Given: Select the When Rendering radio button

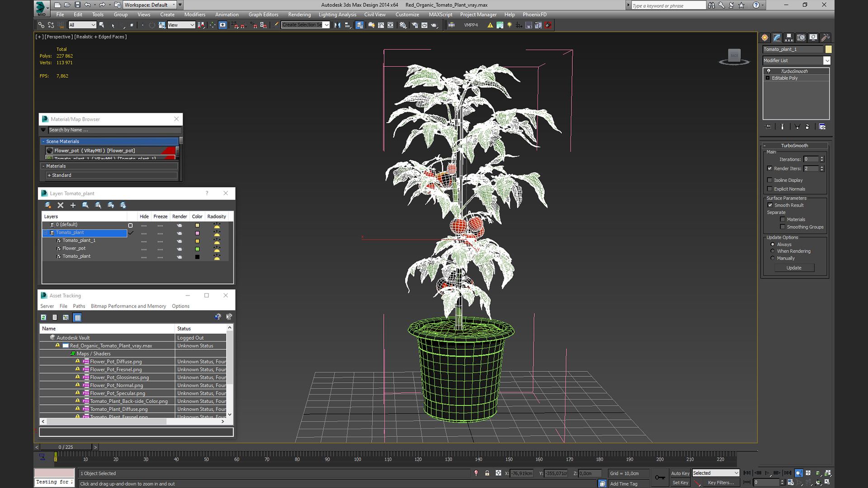Looking at the screenshot, I should 773,251.
